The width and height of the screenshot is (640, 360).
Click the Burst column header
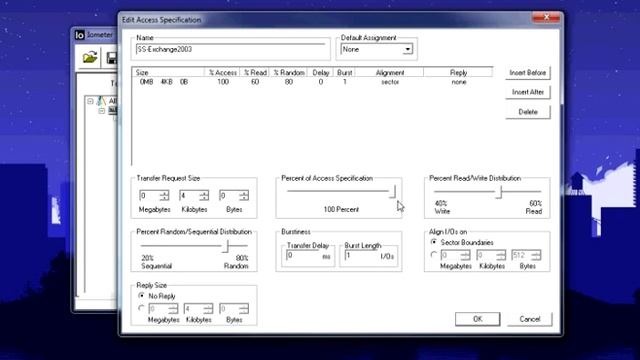click(x=344, y=73)
